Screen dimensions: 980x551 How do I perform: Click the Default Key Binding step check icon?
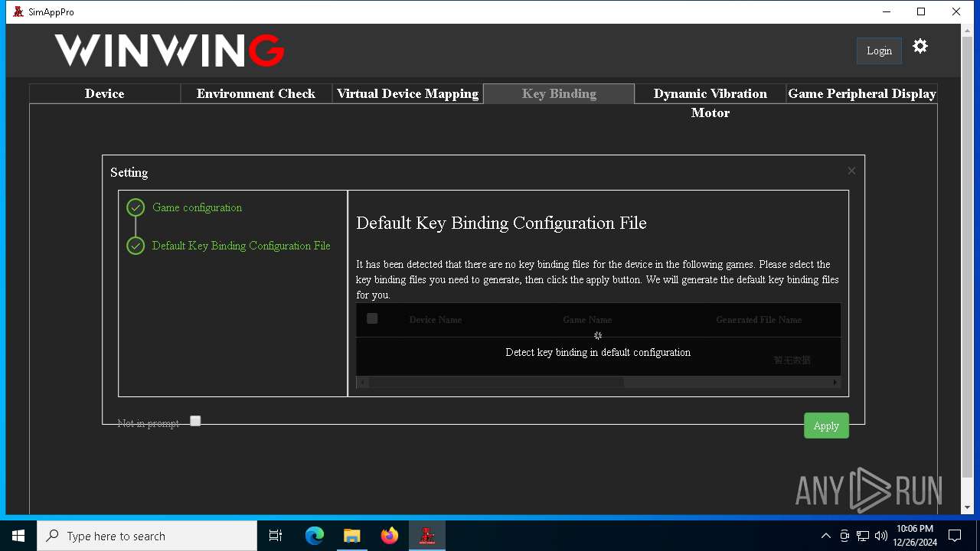[136, 246]
